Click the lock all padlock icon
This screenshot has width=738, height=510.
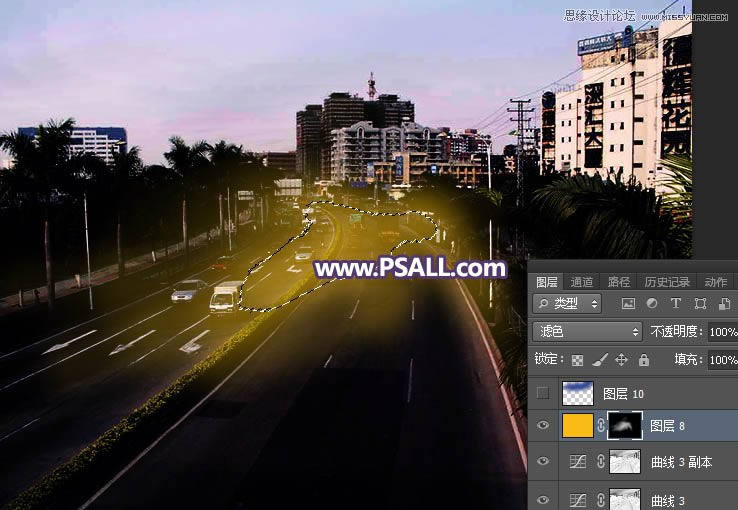click(x=643, y=360)
